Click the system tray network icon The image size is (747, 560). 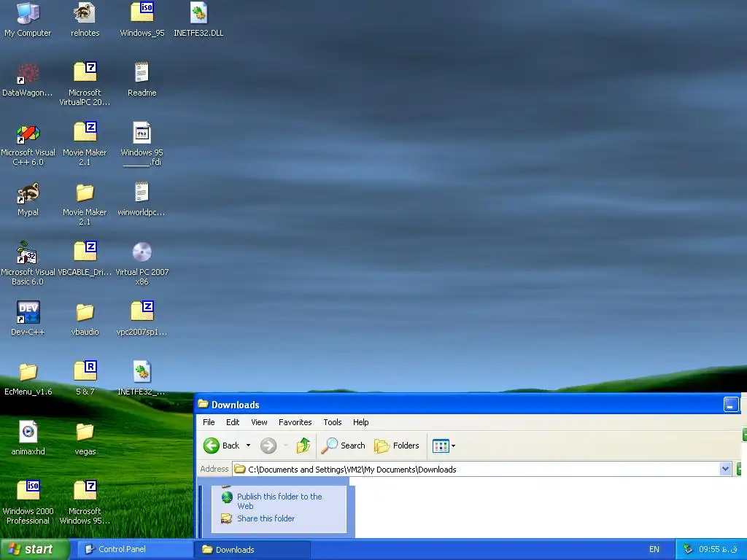tap(687, 550)
